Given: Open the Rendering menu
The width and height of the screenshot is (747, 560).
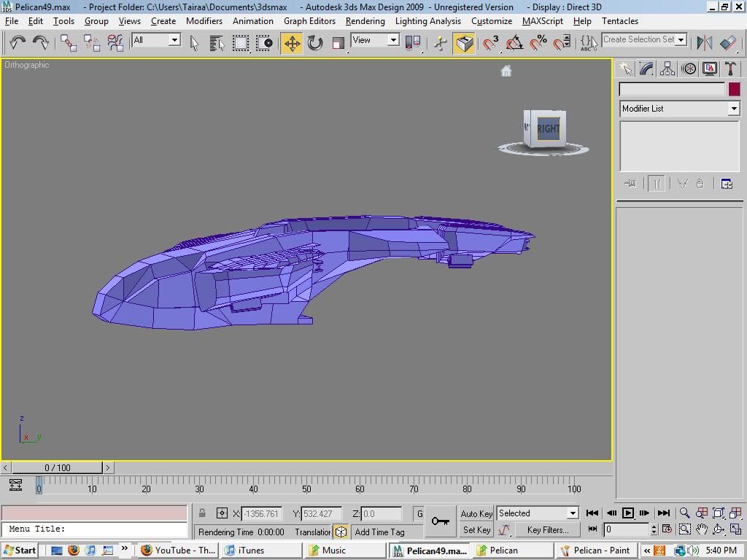Looking at the screenshot, I should [365, 21].
